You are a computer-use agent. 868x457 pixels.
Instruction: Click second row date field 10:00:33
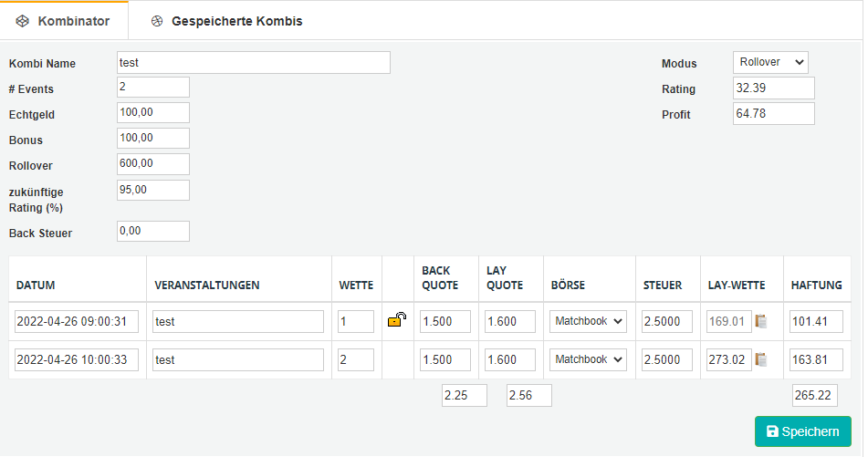click(x=77, y=359)
